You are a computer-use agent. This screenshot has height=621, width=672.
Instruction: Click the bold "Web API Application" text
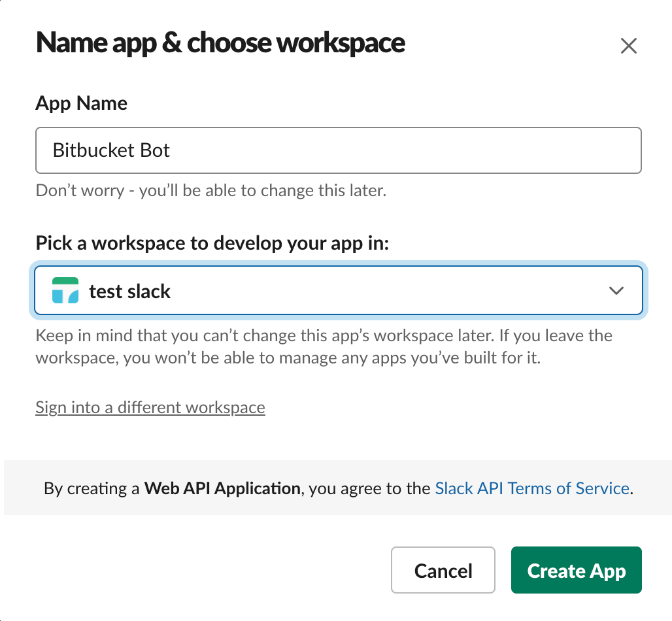(x=222, y=488)
